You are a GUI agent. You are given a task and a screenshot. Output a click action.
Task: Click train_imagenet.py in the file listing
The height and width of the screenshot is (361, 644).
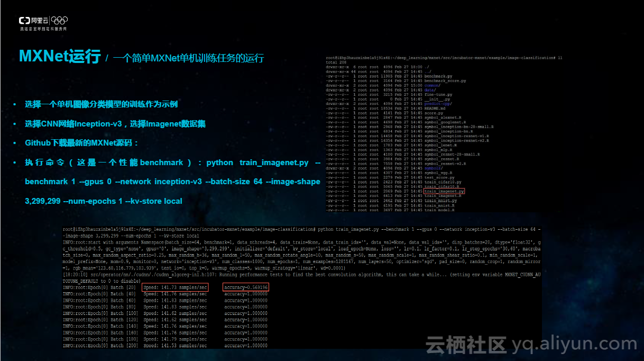[444, 191]
